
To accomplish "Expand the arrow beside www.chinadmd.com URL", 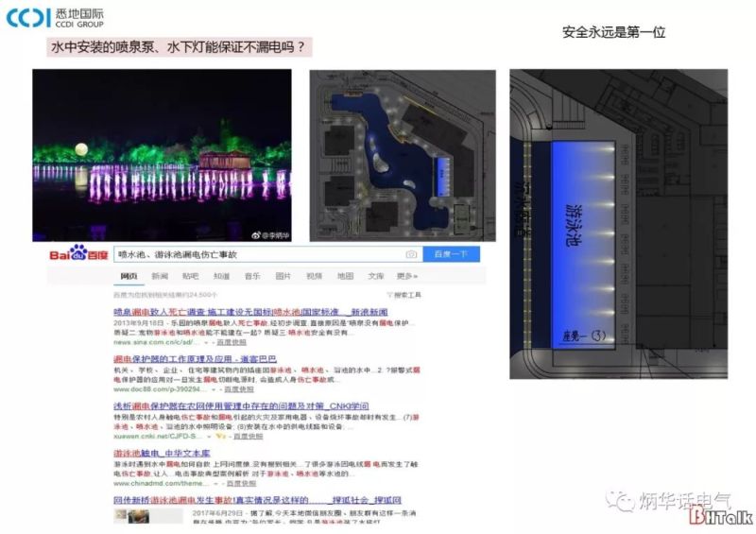I will pyautogui.click(x=215, y=483).
